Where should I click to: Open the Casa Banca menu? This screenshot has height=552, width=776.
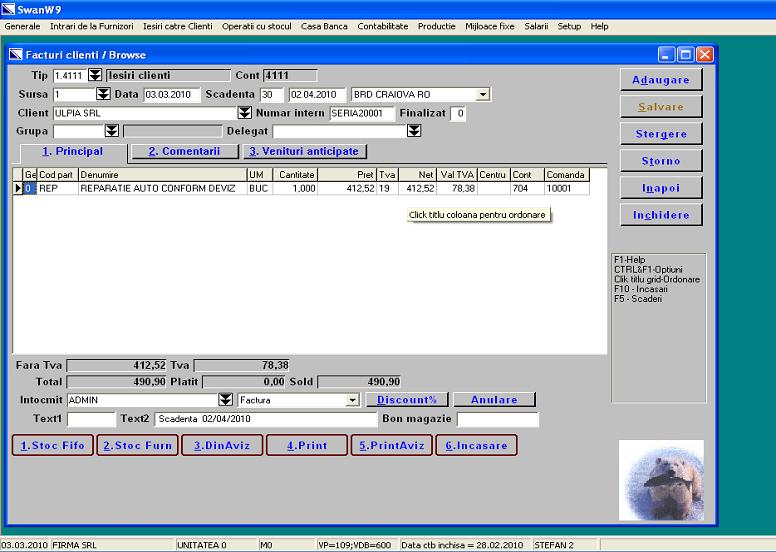pos(299,26)
